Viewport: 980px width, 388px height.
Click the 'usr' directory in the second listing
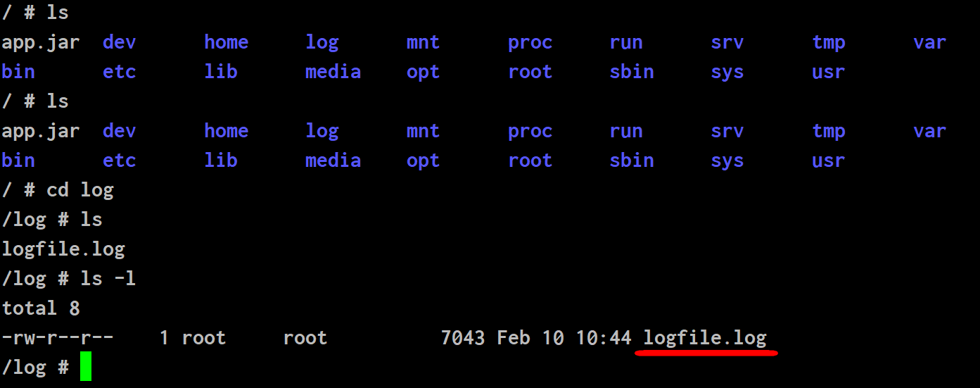828,161
